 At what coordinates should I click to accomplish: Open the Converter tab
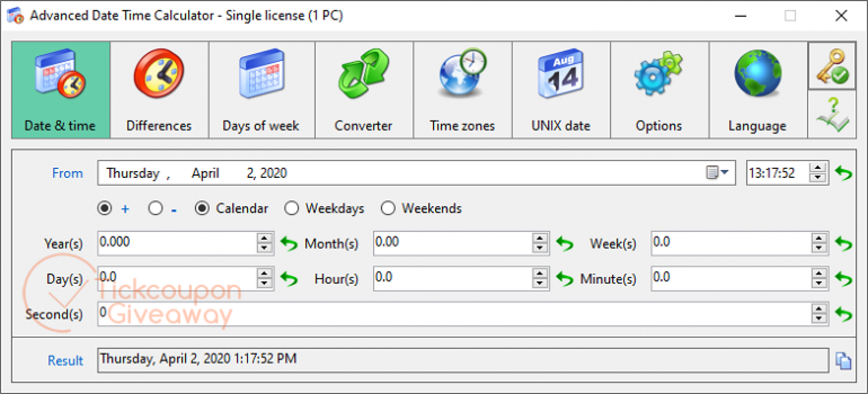[363, 89]
